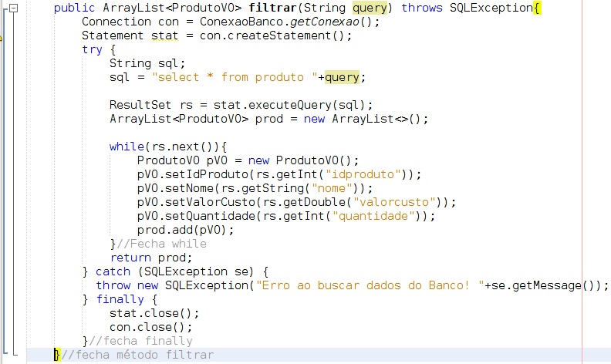Click highlighted closing brace of filtrar method
The image size is (611, 364).
(x=56, y=355)
